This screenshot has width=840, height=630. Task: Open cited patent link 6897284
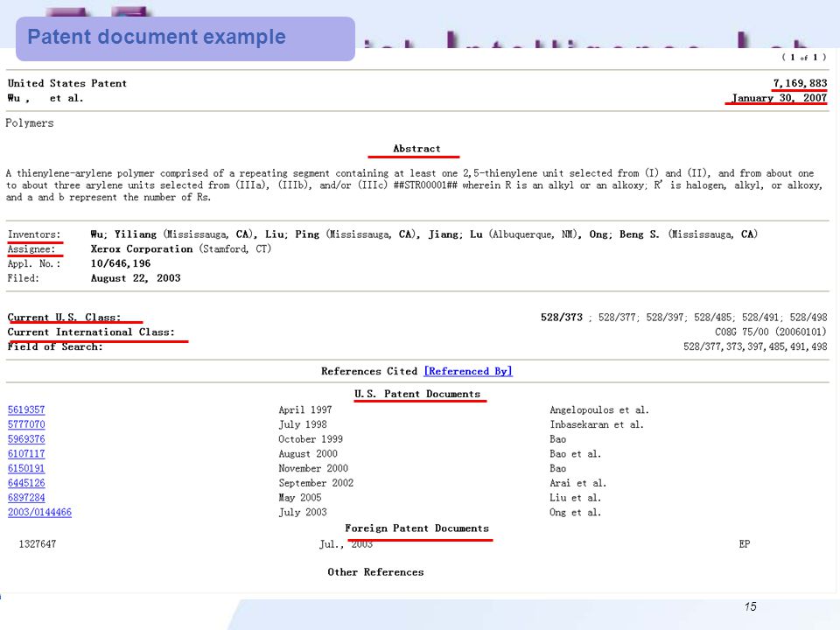tap(26, 498)
